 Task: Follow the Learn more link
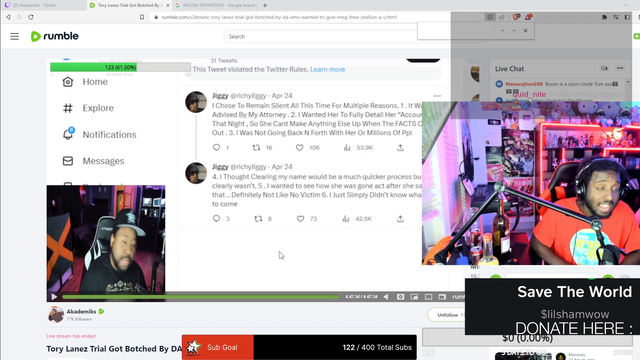327,69
